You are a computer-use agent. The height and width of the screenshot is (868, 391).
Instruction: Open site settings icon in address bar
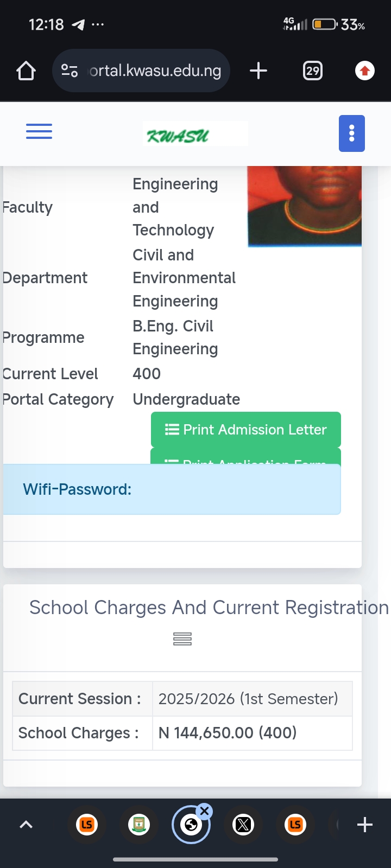pos(70,71)
